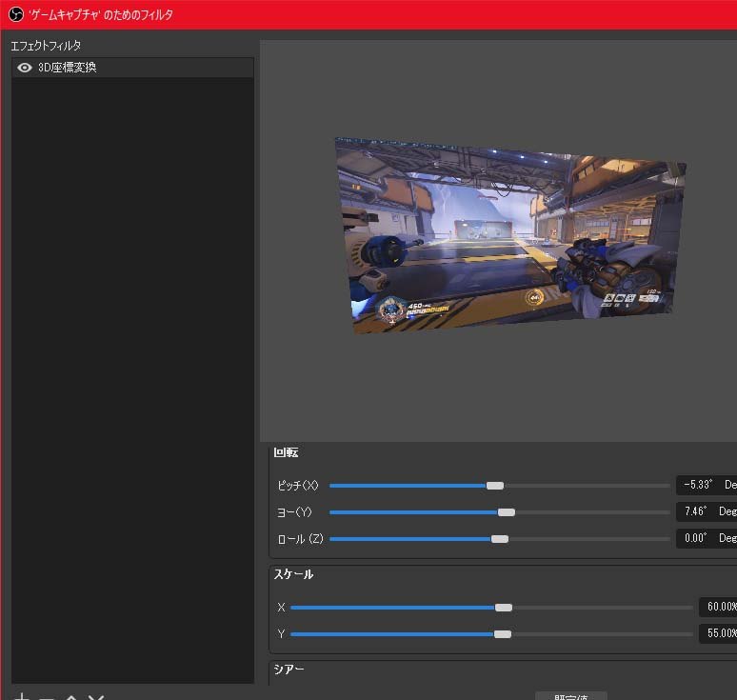737x700 pixels.
Task: Click the scale Y slider handle
Action: point(503,634)
